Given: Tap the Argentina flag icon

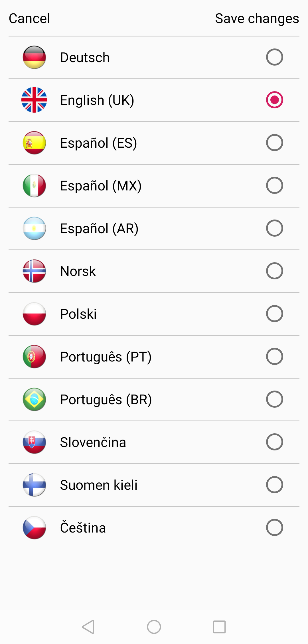Looking at the screenshot, I should tap(34, 228).
